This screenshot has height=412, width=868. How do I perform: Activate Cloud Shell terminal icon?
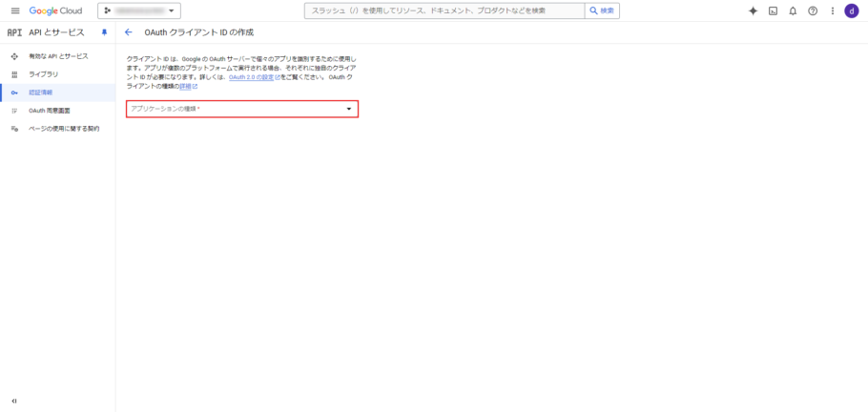[773, 10]
